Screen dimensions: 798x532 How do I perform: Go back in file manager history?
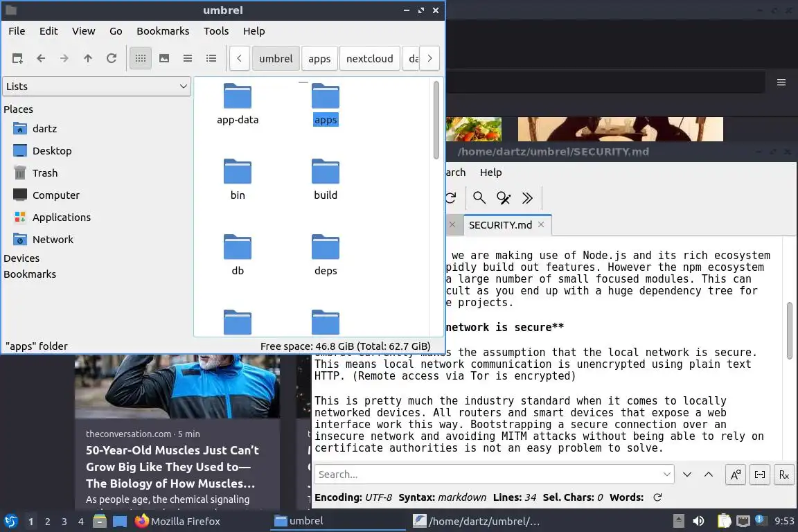pos(41,59)
